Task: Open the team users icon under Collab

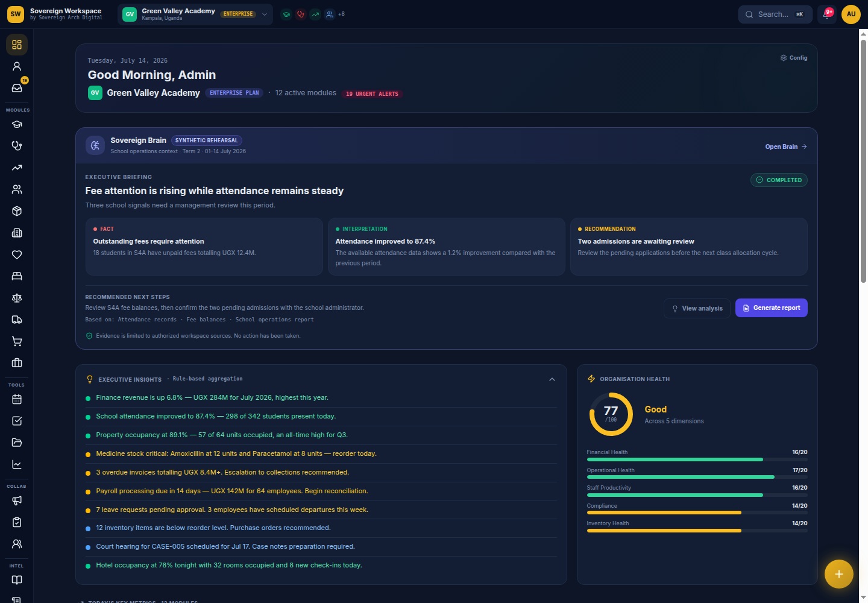Action: point(17,544)
